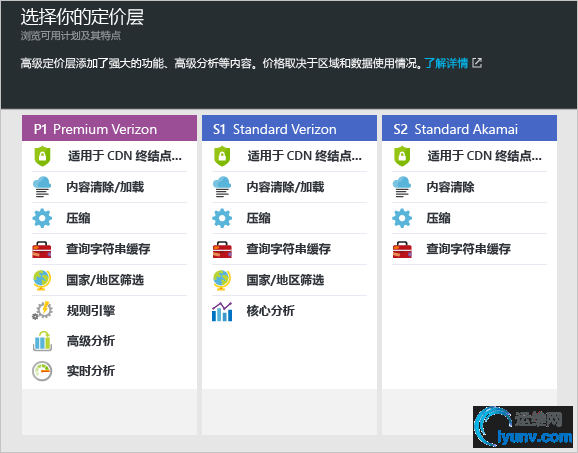This screenshot has width=578, height=453.
Task: Click the cloud purge icon in P1 Premium Verizon
Action: [42, 187]
